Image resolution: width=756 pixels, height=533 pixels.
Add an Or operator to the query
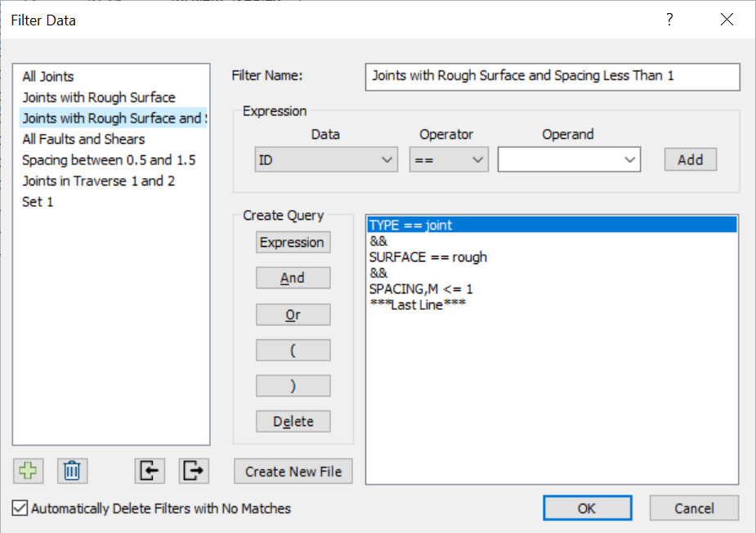click(293, 314)
